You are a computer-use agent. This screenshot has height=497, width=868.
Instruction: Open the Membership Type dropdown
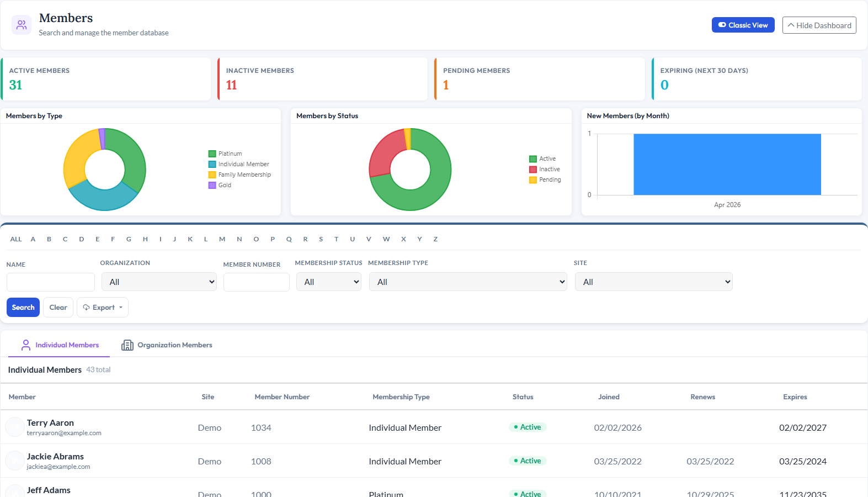coord(468,282)
